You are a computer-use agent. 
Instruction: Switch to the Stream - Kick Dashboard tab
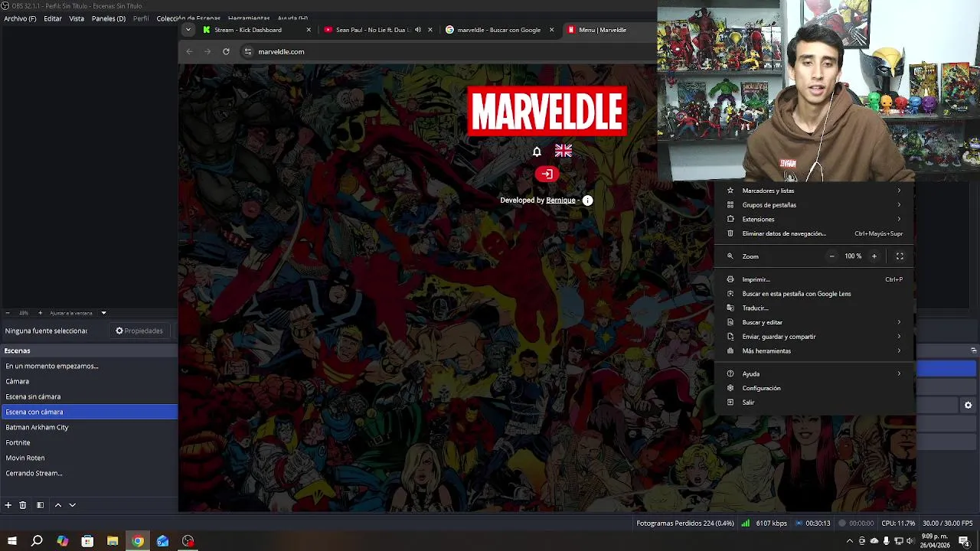coord(248,30)
